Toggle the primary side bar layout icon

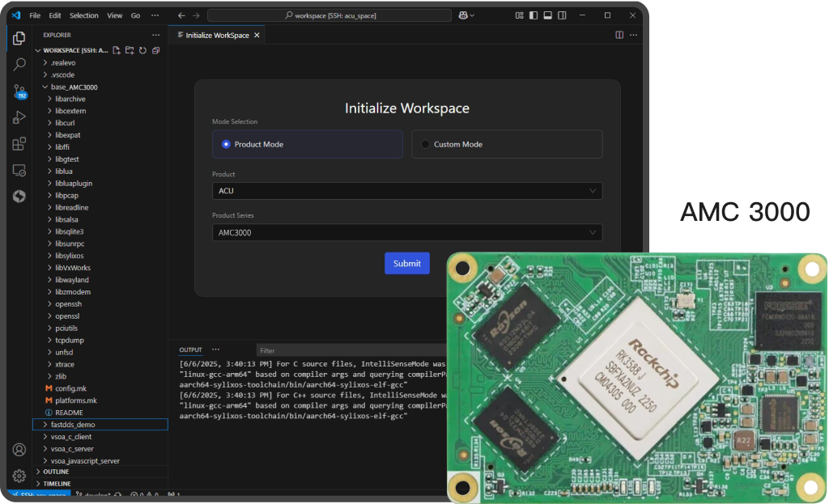point(534,15)
